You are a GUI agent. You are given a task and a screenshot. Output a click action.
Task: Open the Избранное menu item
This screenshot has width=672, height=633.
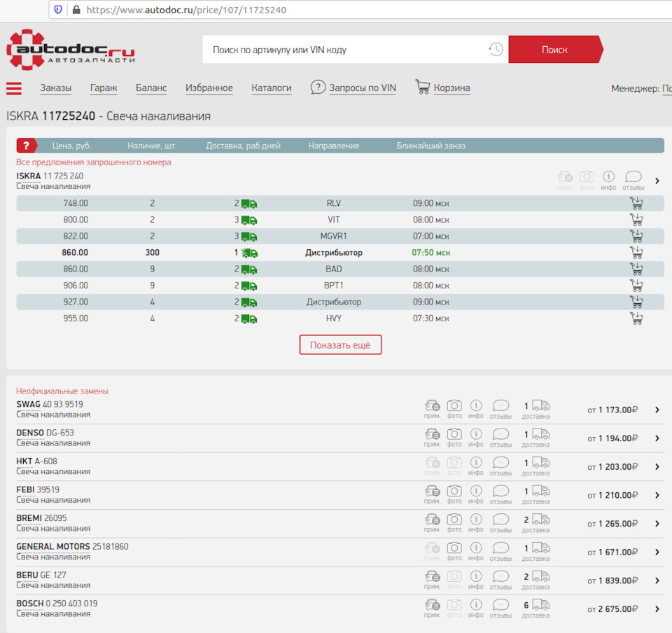click(x=209, y=88)
